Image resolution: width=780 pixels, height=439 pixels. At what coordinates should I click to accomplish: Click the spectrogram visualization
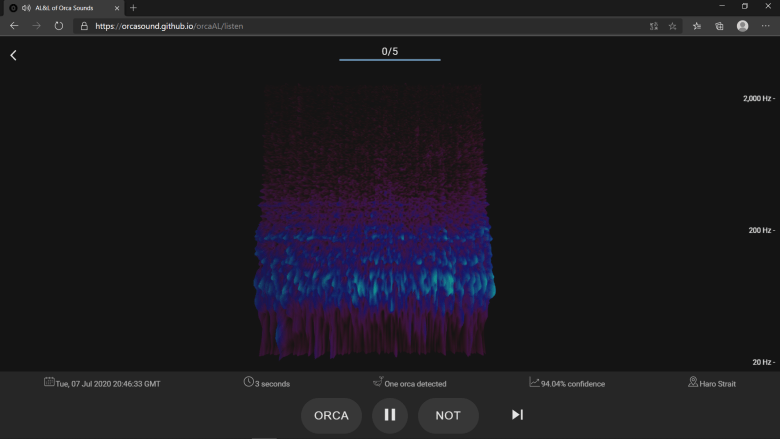(374, 221)
